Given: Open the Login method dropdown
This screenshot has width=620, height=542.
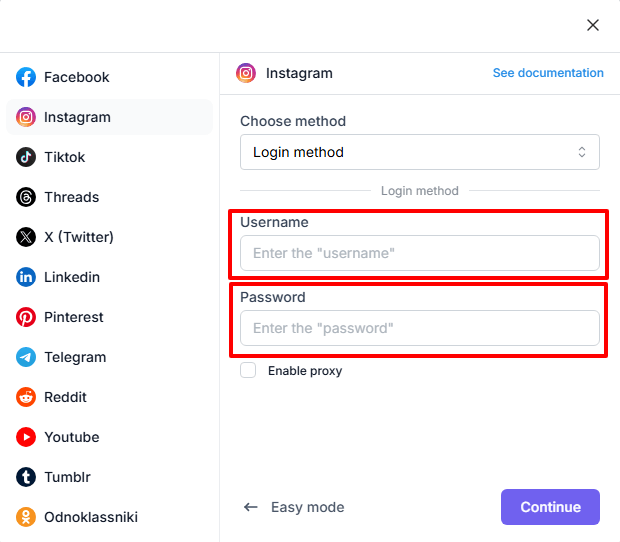Looking at the screenshot, I should [420, 152].
